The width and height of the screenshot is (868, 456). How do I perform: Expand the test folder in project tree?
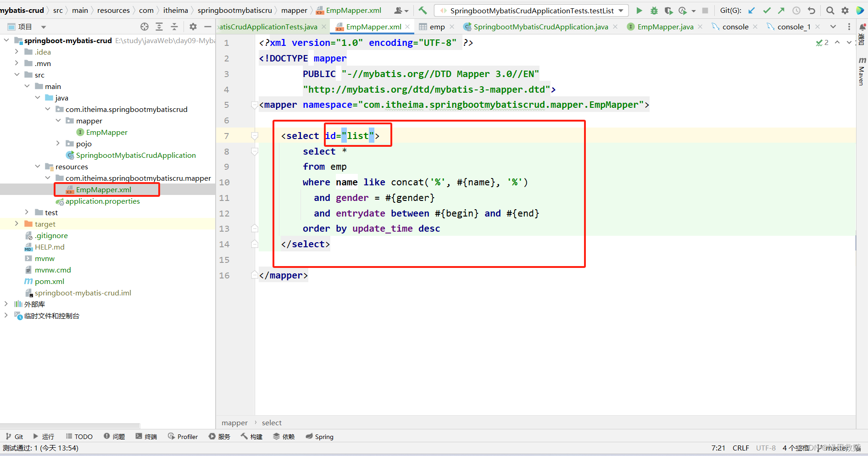[27, 212]
